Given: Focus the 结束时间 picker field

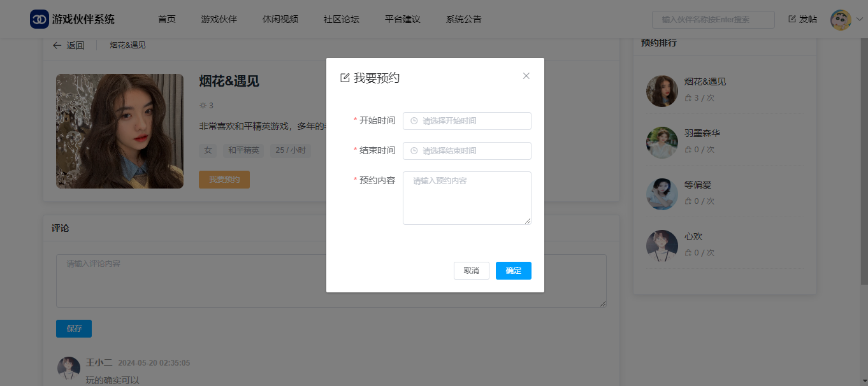Looking at the screenshot, I should click(467, 151).
